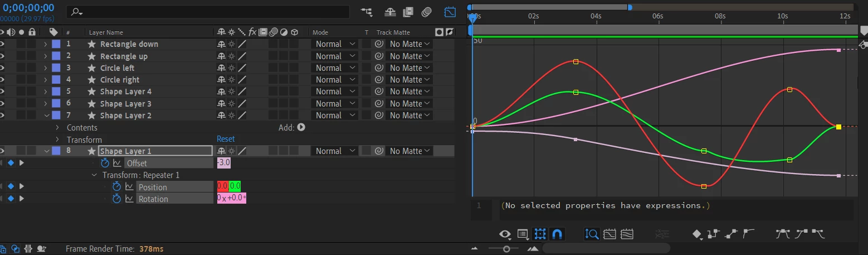This screenshot has height=255, width=868.
Task: Click the Mode column header
Action: pyautogui.click(x=320, y=32)
